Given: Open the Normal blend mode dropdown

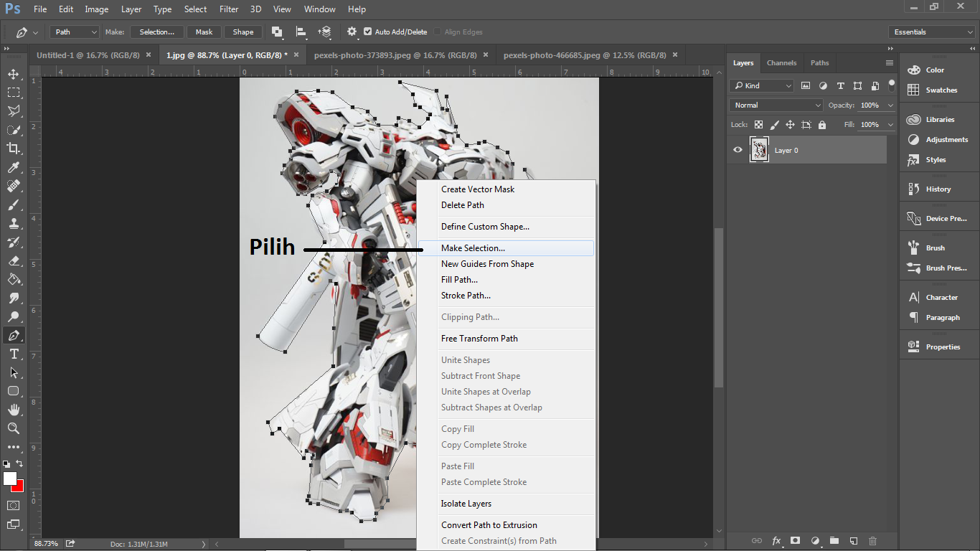Looking at the screenshot, I should click(776, 105).
